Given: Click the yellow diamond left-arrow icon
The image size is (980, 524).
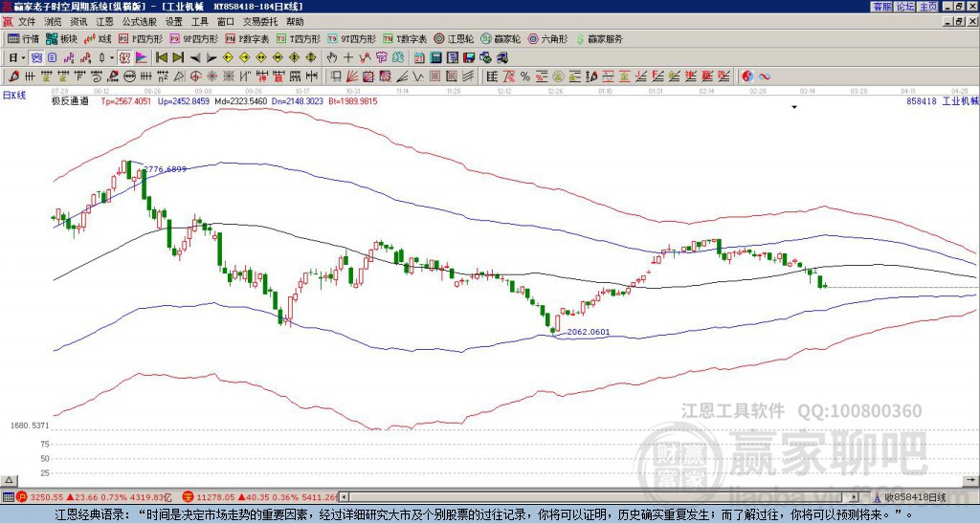Looking at the screenshot, I should (x=228, y=58).
